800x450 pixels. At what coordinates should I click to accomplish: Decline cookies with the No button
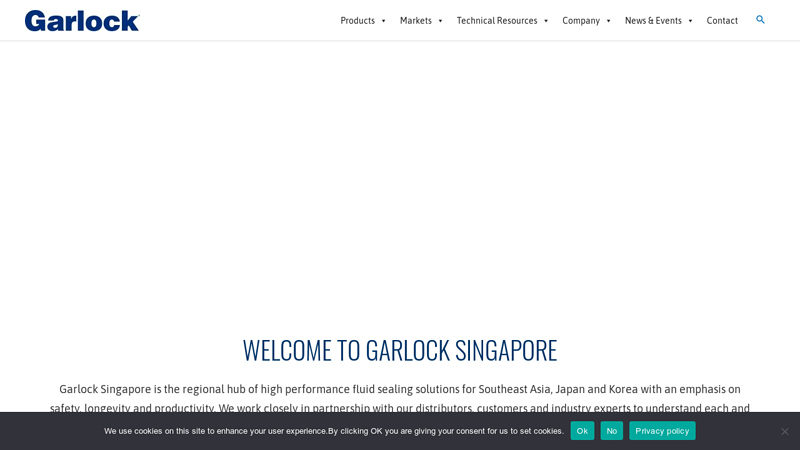(x=612, y=431)
